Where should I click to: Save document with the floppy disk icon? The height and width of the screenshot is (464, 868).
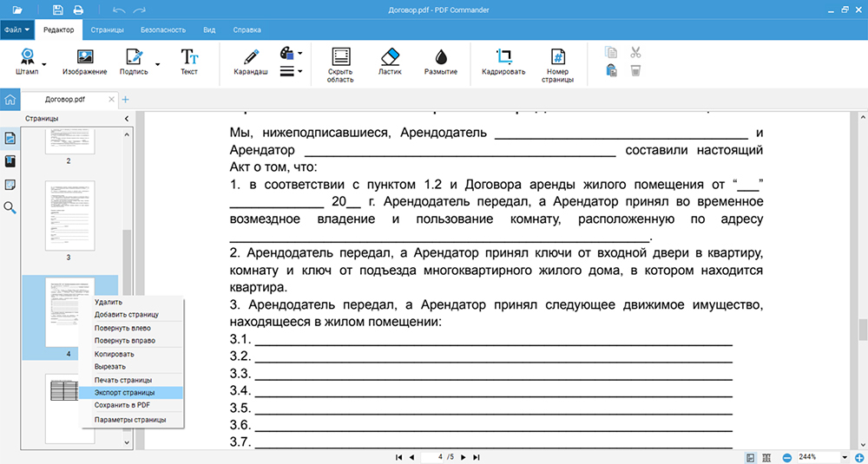click(58, 10)
